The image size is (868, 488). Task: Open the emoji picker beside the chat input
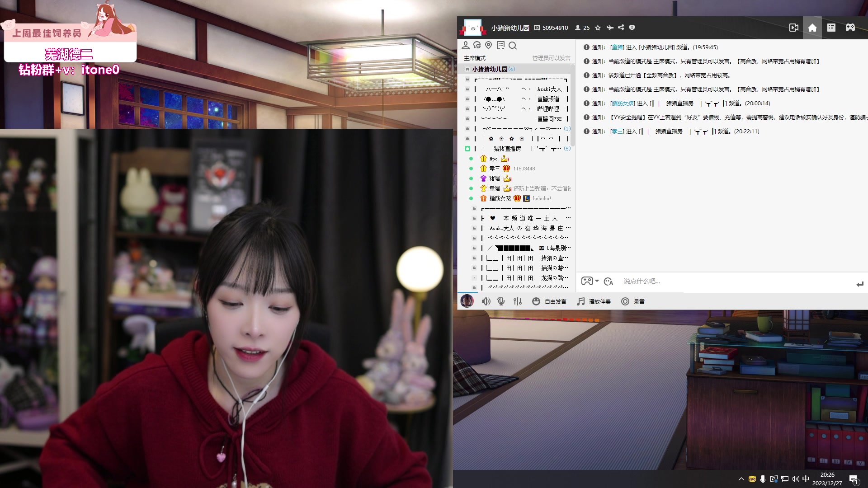coord(608,281)
